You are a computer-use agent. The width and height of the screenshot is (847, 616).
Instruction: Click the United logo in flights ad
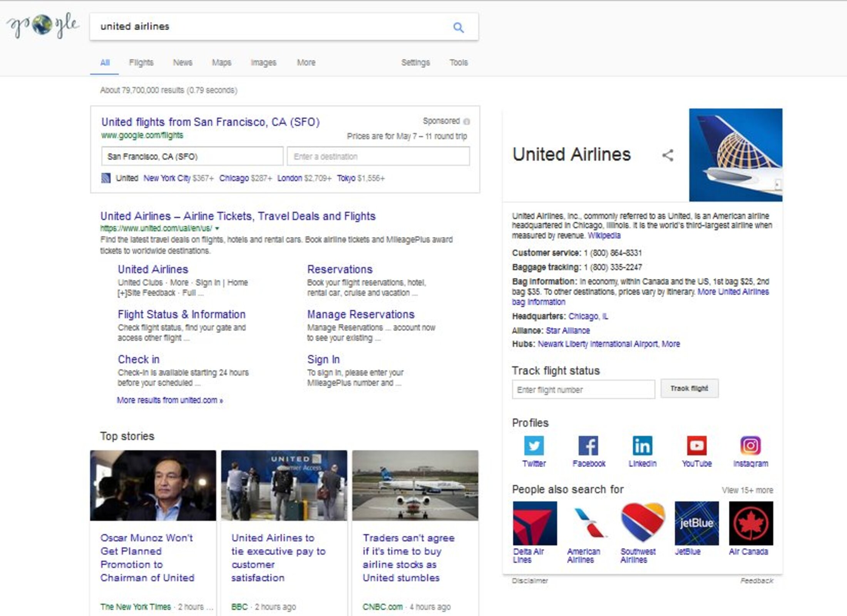coord(106,178)
